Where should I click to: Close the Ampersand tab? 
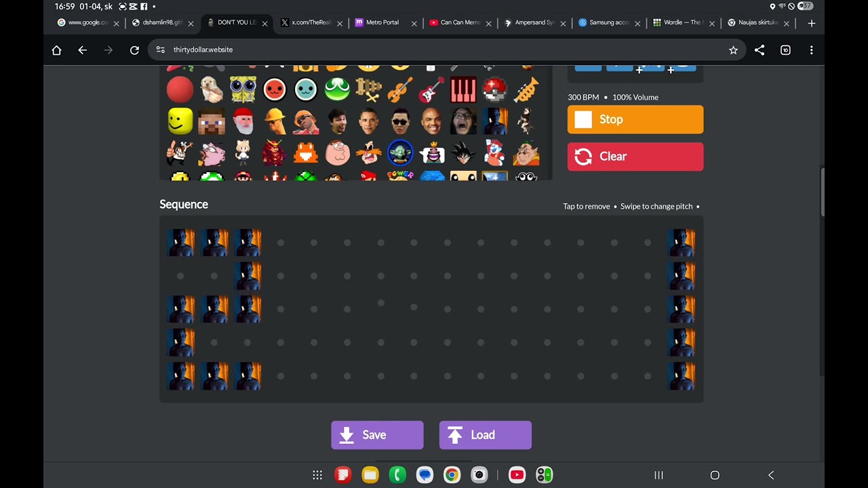(x=563, y=23)
